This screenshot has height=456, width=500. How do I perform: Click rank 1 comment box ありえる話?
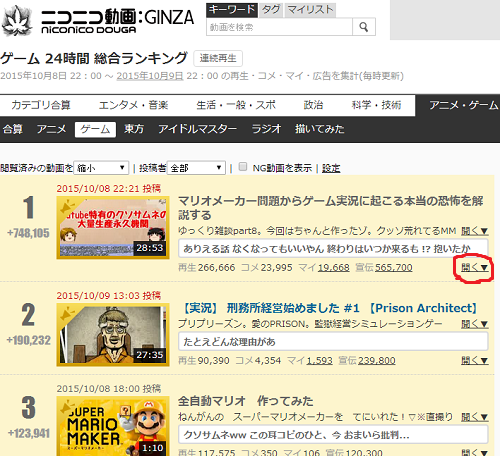coord(333,248)
